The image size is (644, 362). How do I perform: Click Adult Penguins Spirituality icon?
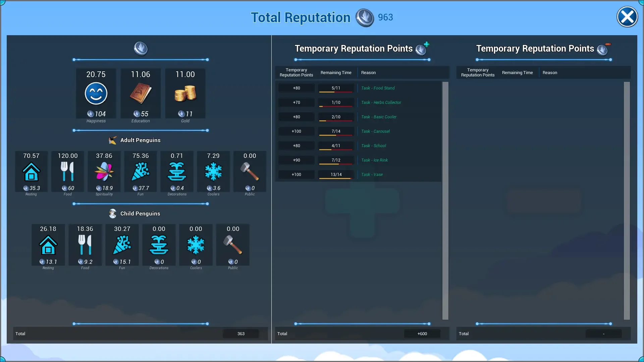click(104, 172)
